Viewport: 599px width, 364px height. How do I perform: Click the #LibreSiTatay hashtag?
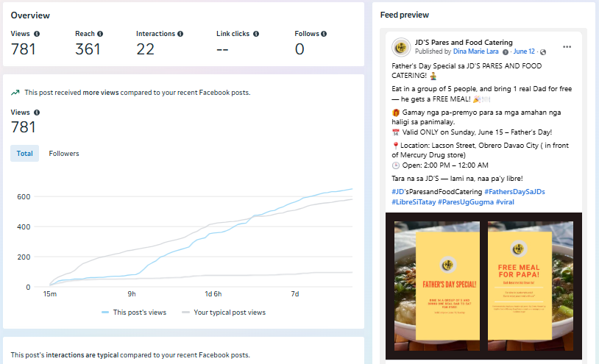click(x=414, y=201)
